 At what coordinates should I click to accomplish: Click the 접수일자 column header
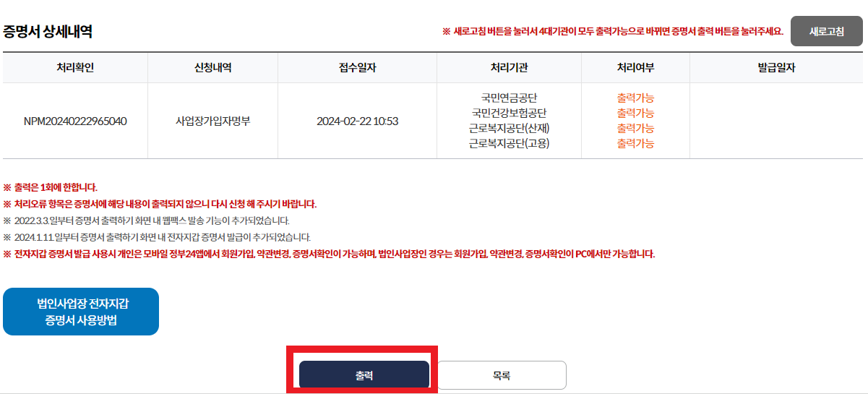pos(358,68)
